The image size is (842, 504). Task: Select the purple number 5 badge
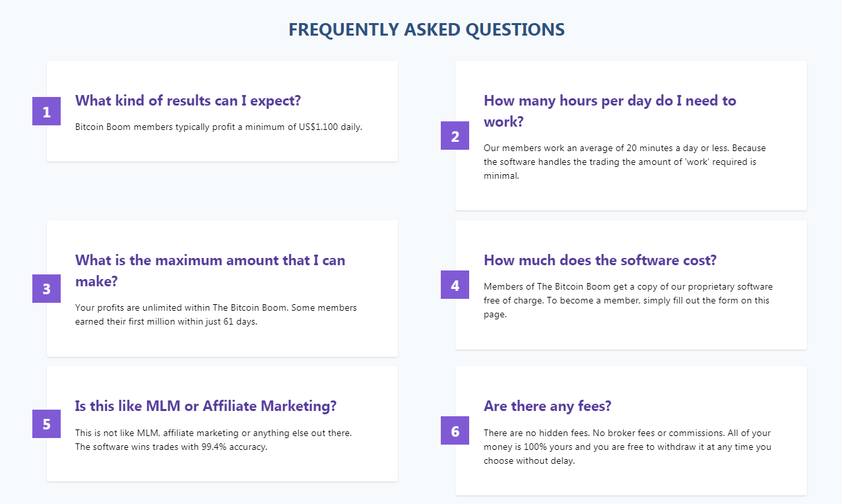46,424
